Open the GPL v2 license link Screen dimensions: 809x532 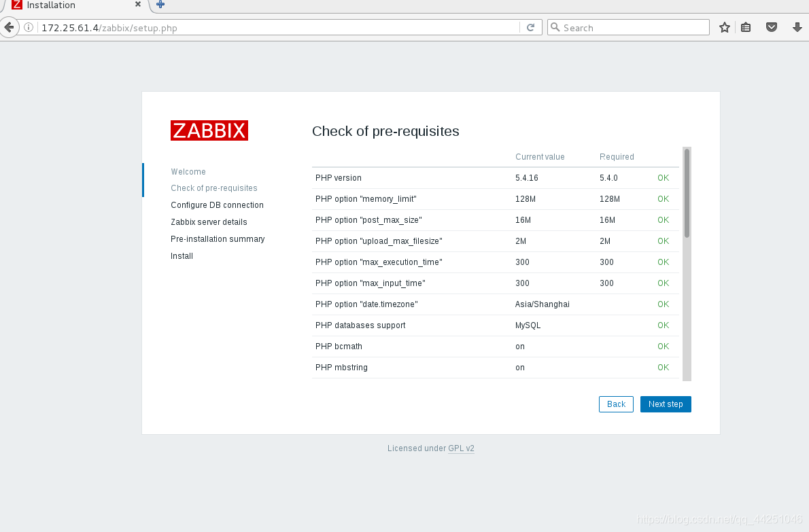click(461, 448)
